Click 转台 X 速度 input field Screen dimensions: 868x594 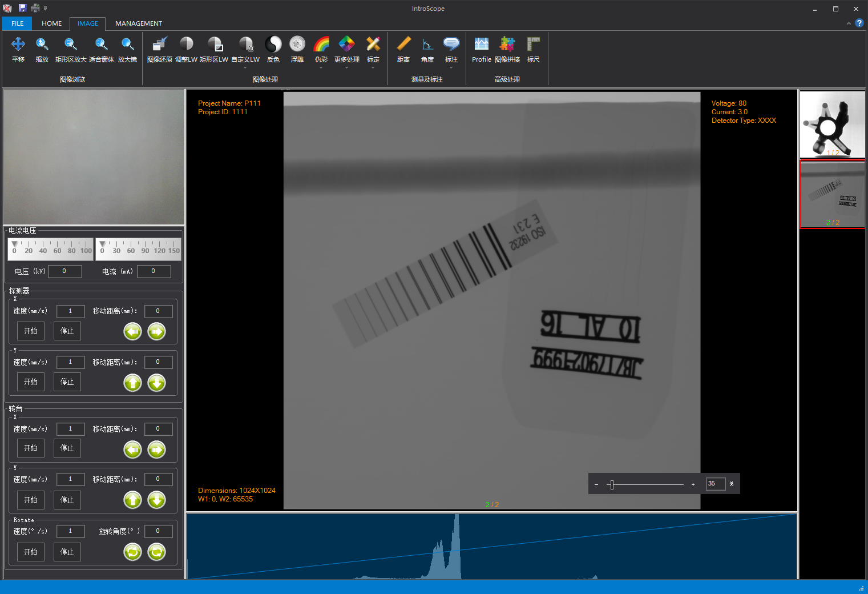[71, 429]
